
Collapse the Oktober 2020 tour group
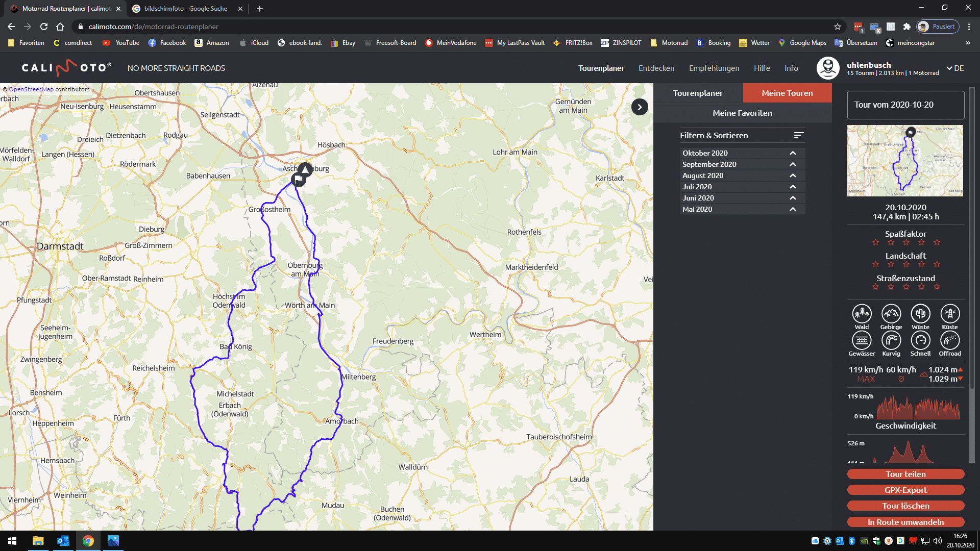pyautogui.click(x=793, y=153)
